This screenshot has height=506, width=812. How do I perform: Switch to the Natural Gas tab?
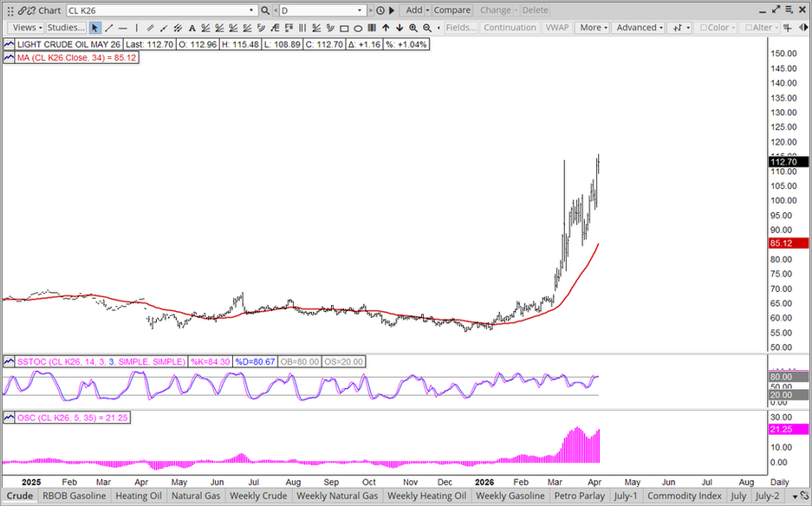click(x=196, y=496)
